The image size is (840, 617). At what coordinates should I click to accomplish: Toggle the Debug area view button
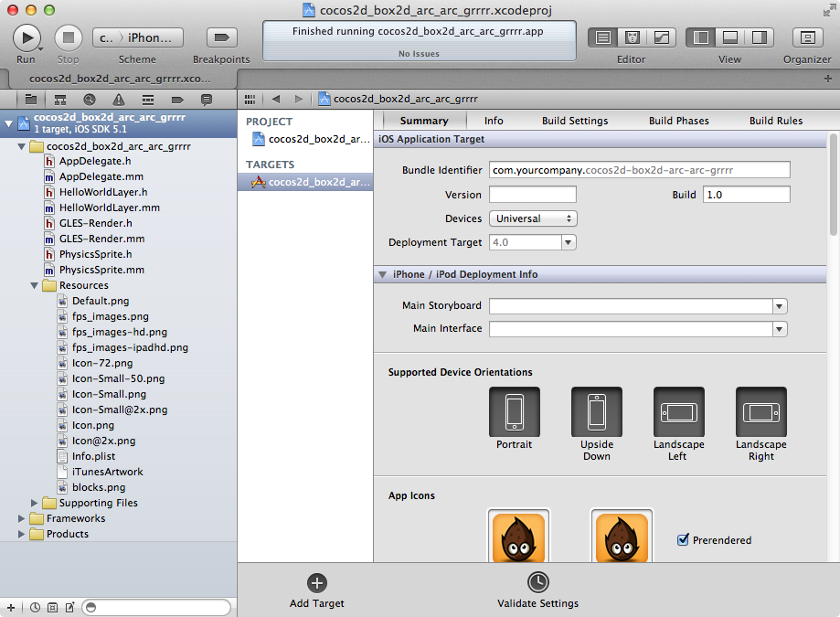tap(729, 37)
